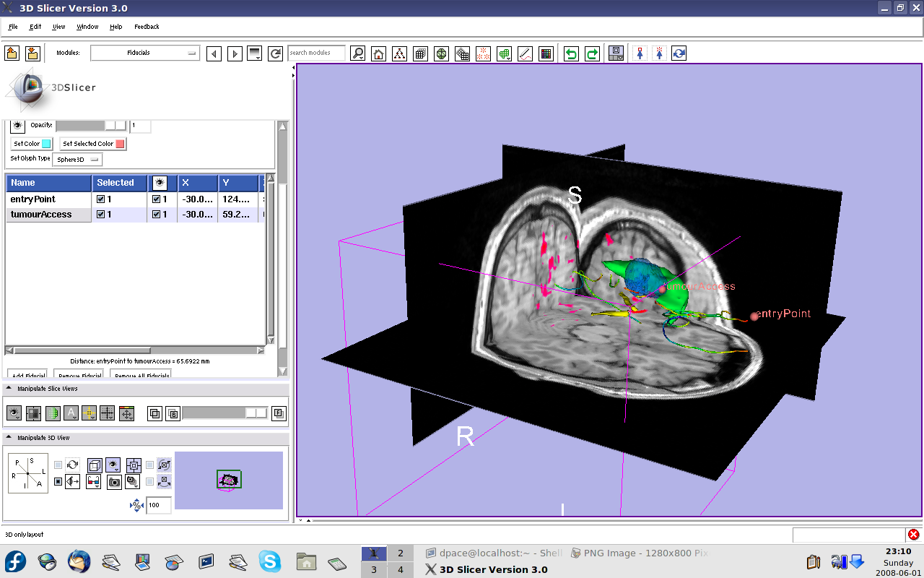Open the Set Glyph Type Sphere3D dropdown
924x578 pixels.
(x=77, y=160)
